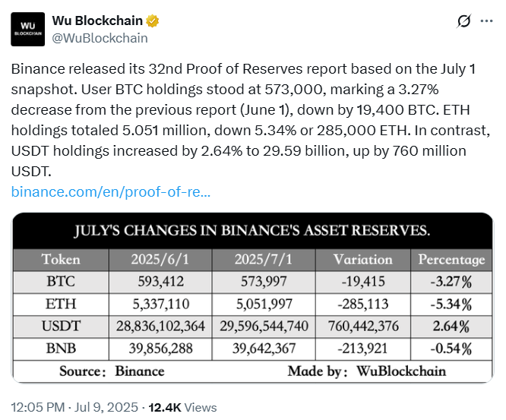Click the Variation column header
The width and height of the screenshot is (506, 420).
(362, 259)
